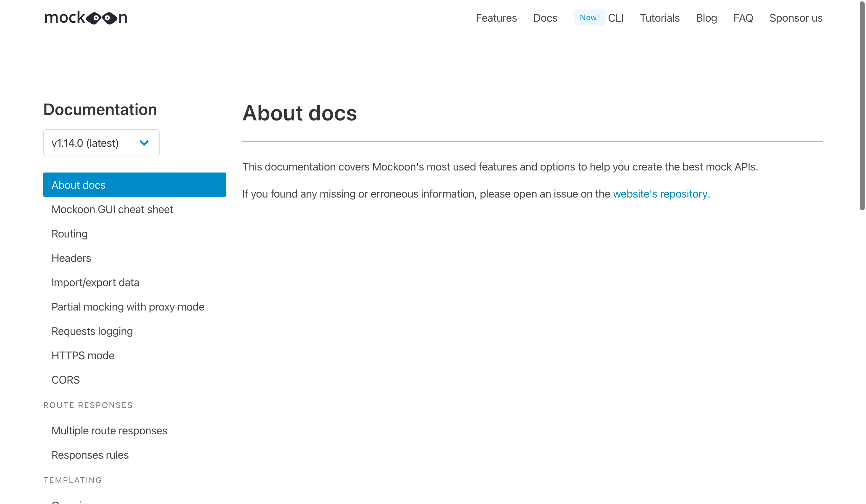Open Requests logging docs
Screen dimensions: 866x504
pyautogui.click(x=92, y=331)
